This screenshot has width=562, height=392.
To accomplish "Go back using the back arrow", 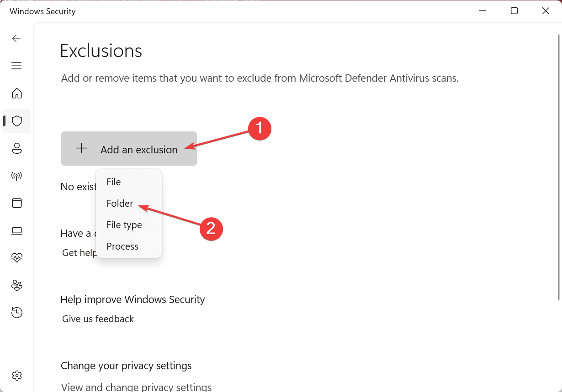I will (x=16, y=38).
